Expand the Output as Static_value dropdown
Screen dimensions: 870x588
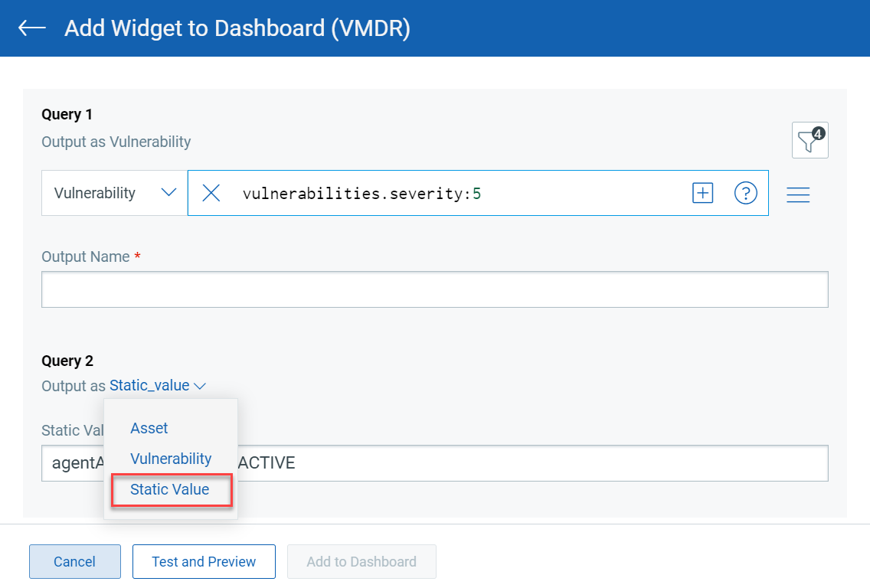point(158,385)
